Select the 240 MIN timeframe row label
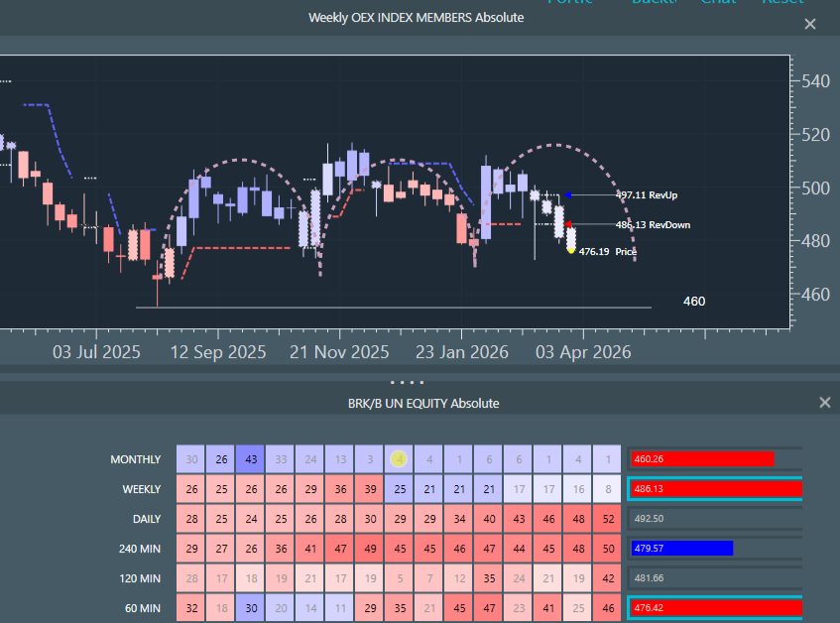 point(140,549)
